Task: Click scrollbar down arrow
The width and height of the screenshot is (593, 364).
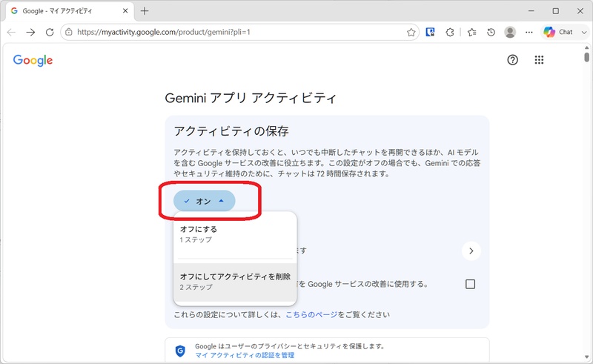Action: (586, 357)
